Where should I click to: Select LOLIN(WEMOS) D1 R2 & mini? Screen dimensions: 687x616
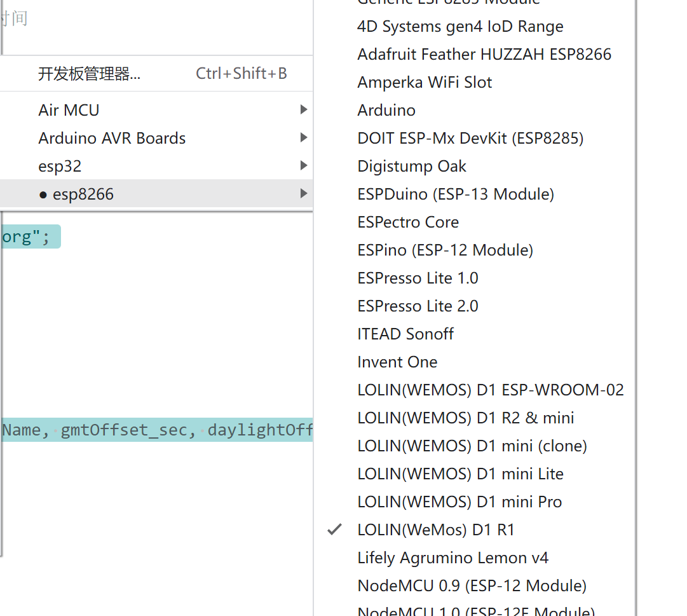pyautogui.click(x=475, y=418)
